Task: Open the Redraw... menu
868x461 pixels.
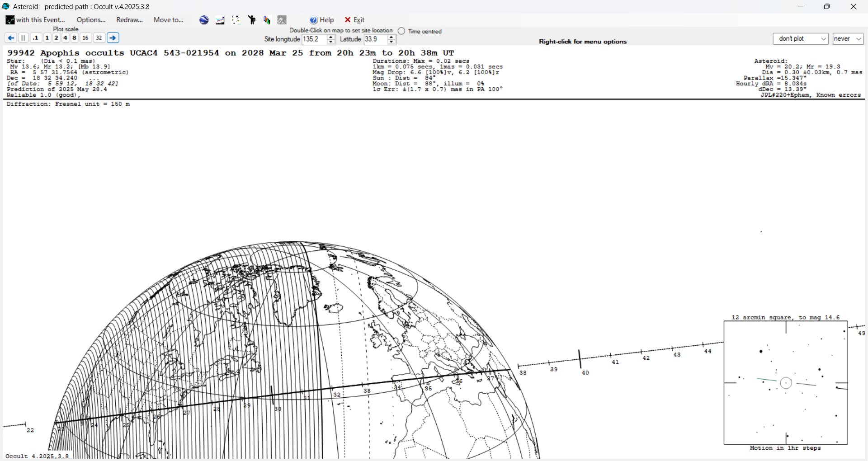Action: coord(129,20)
